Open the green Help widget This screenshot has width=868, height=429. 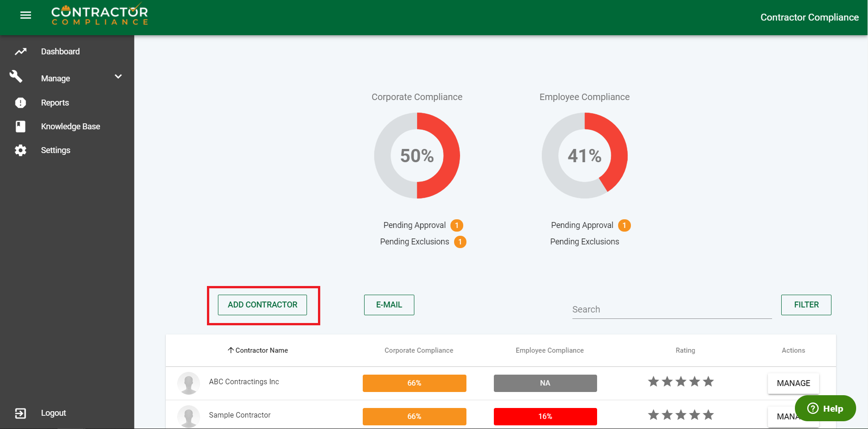click(x=825, y=408)
